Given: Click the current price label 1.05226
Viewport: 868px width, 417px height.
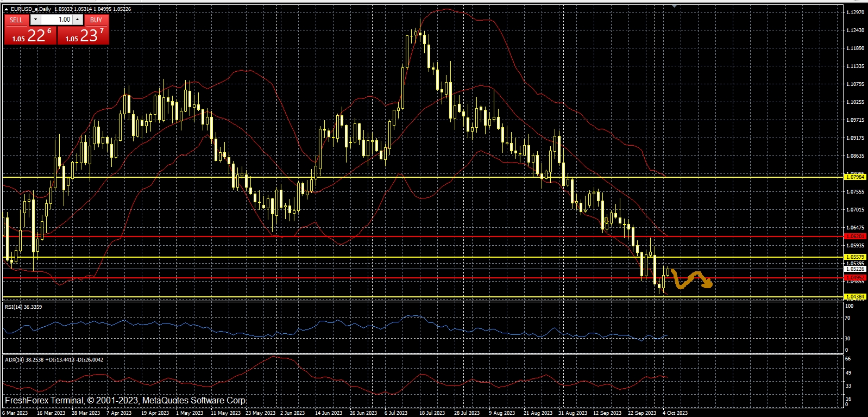Looking at the screenshot, I should pyautogui.click(x=855, y=269).
